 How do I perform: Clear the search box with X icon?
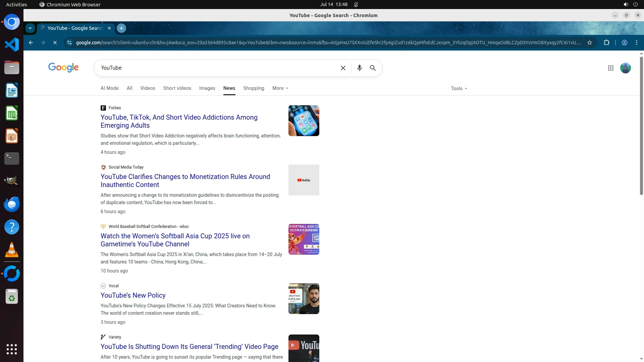pyautogui.click(x=343, y=68)
